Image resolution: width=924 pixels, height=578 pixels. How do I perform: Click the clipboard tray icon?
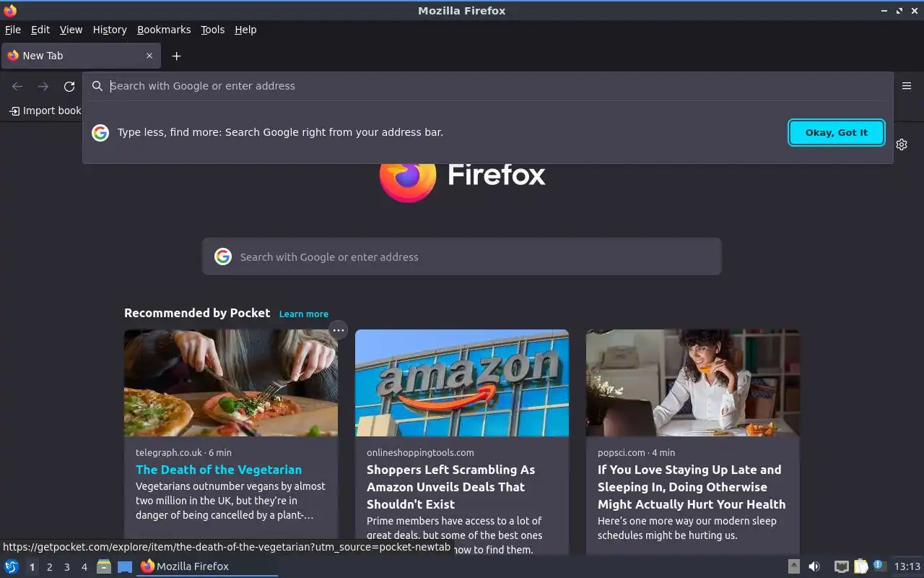[x=860, y=566]
